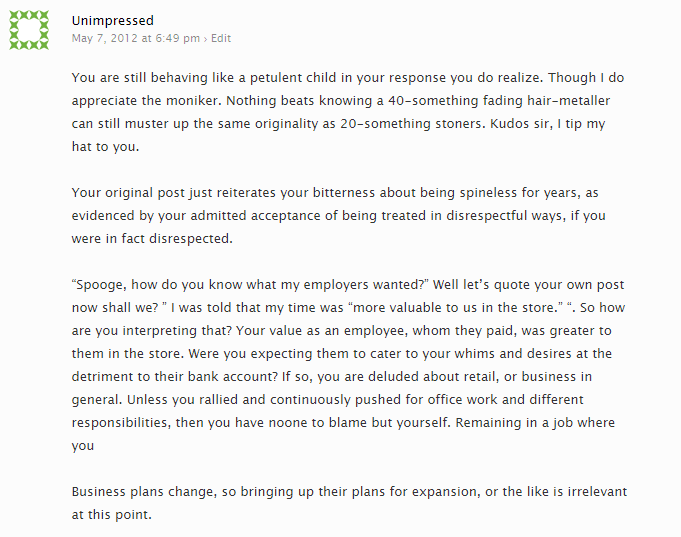Click the Edit link beside the timestamp
681x537 pixels.
[221, 38]
